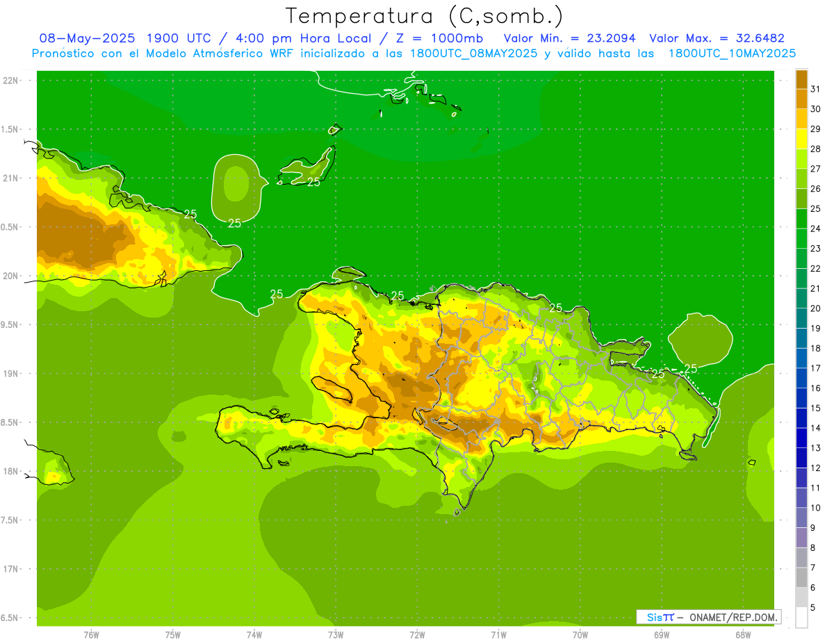Pick the purple swatch between 9 and 10

[801, 518]
